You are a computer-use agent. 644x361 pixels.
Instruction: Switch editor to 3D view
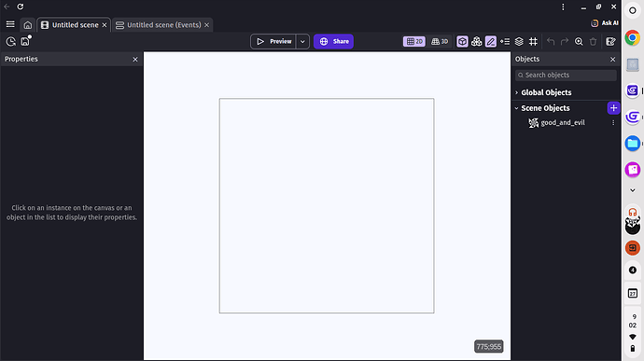(440, 41)
